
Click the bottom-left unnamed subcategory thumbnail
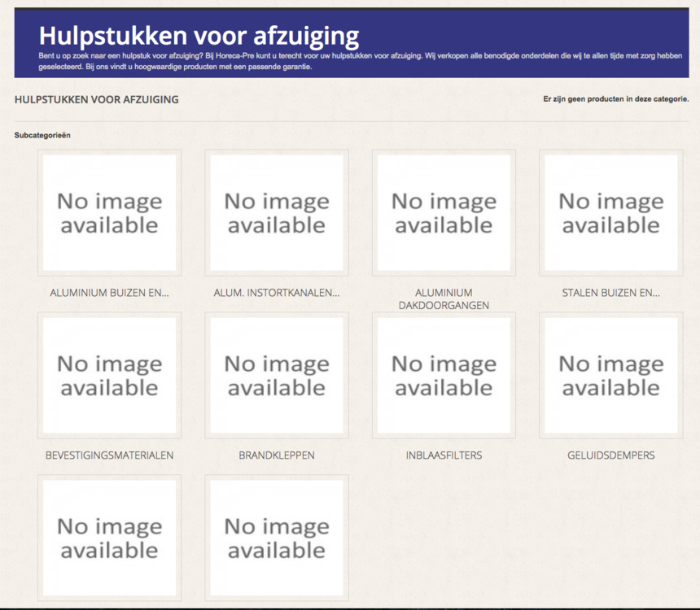[109, 537]
